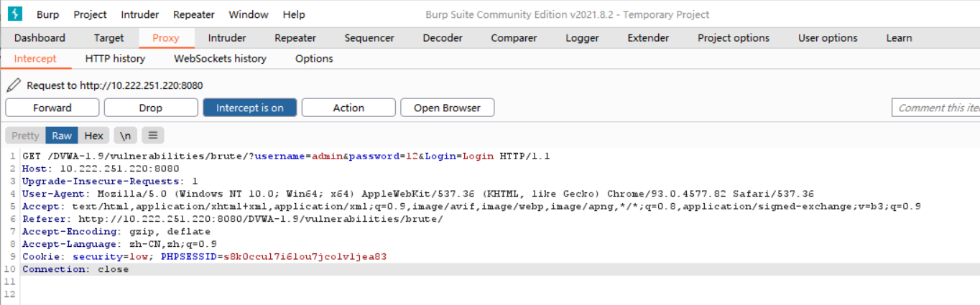Click the Open Browser button
This screenshot has width=980, height=305.
coord(447,108)
